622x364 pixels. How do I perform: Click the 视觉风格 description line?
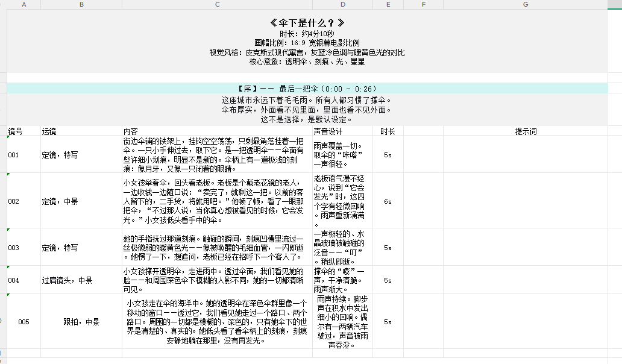coord(307,52)
